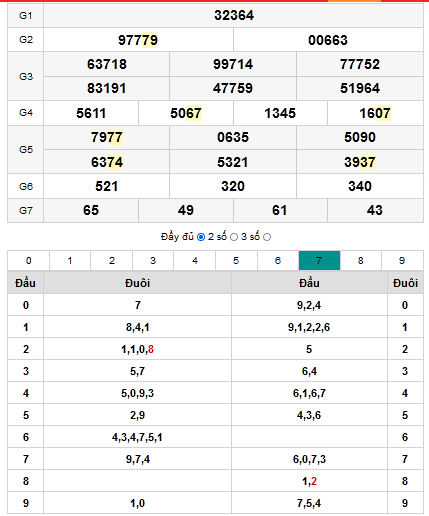Click the G1 prize number 32364

[x=234, y=15]
